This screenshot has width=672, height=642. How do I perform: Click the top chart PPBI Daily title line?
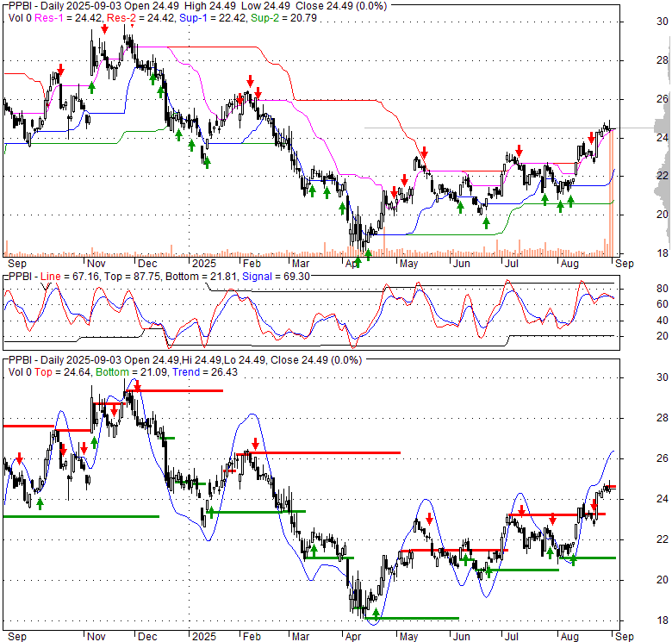tap(197, 6)
